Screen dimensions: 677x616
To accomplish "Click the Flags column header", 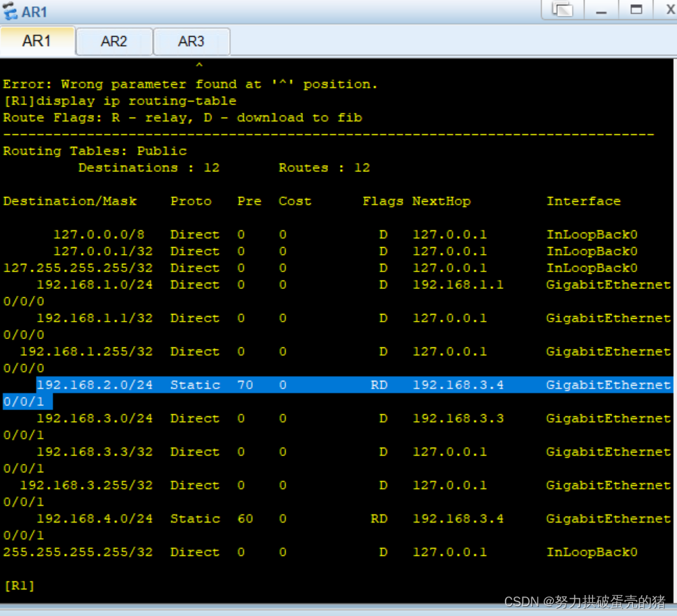I will (x=383, y=201).
